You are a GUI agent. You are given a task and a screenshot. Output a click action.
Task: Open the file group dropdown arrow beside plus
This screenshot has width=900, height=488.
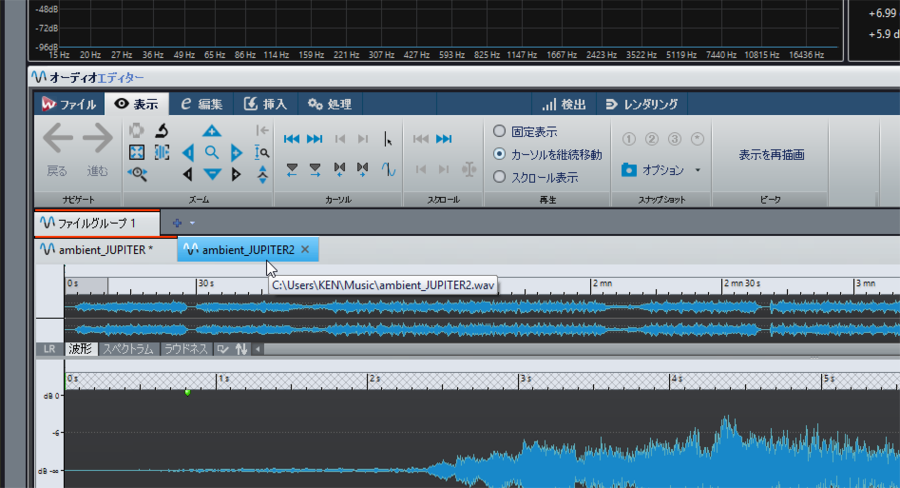(x=192, y=223)
